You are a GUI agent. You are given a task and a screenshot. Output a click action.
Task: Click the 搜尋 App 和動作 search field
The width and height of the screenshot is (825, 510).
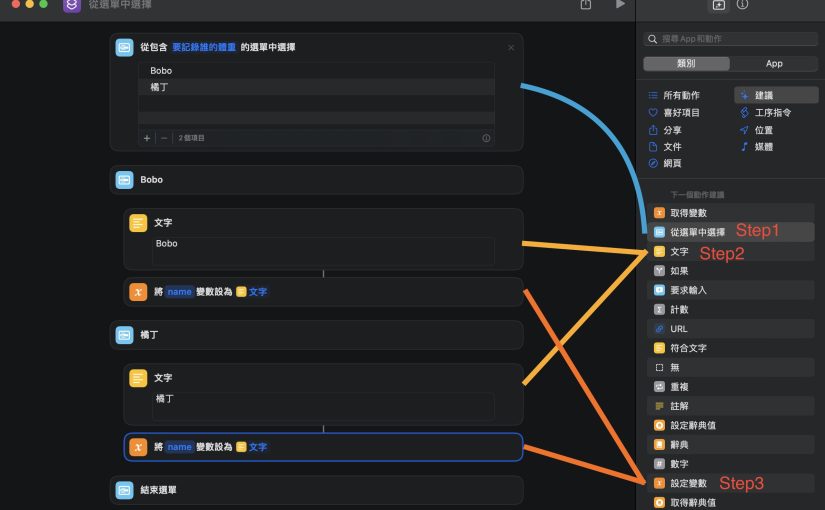(x=730, y=39)
